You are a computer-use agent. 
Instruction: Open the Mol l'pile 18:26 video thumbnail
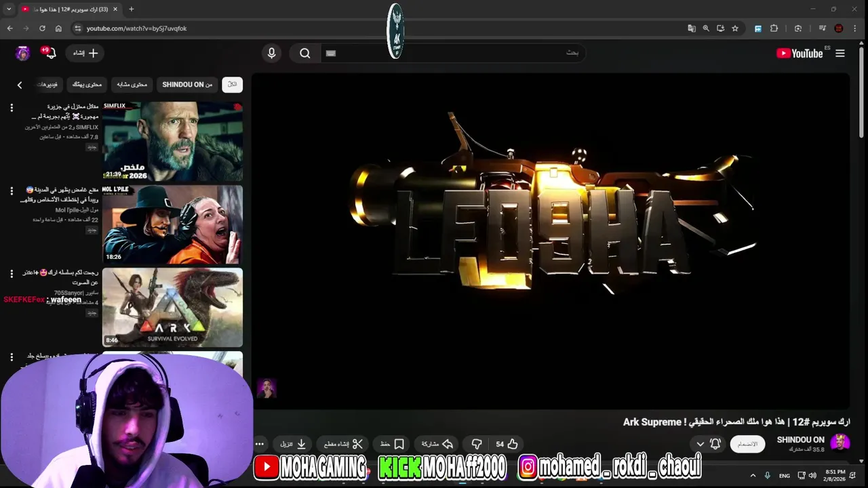[x=172, y=224]
